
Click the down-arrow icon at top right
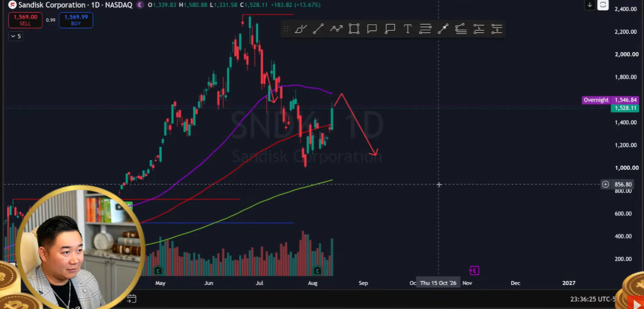(590, 5)
